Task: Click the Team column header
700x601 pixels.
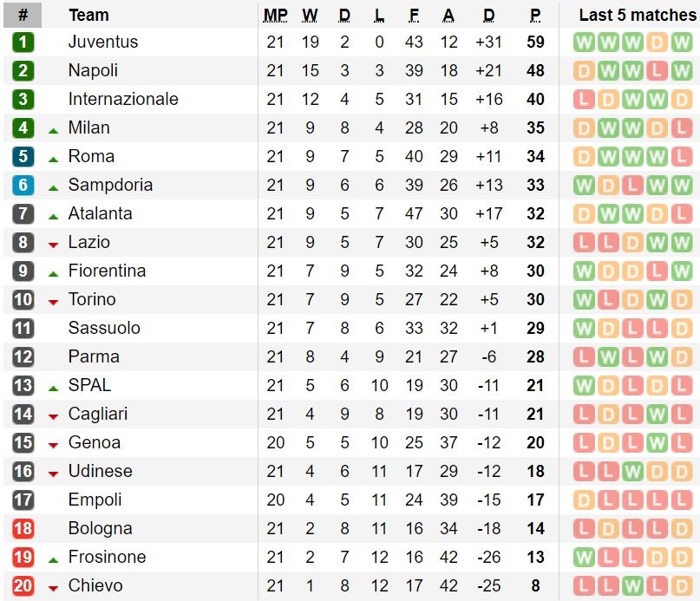Action: click(x=88, y=15)
